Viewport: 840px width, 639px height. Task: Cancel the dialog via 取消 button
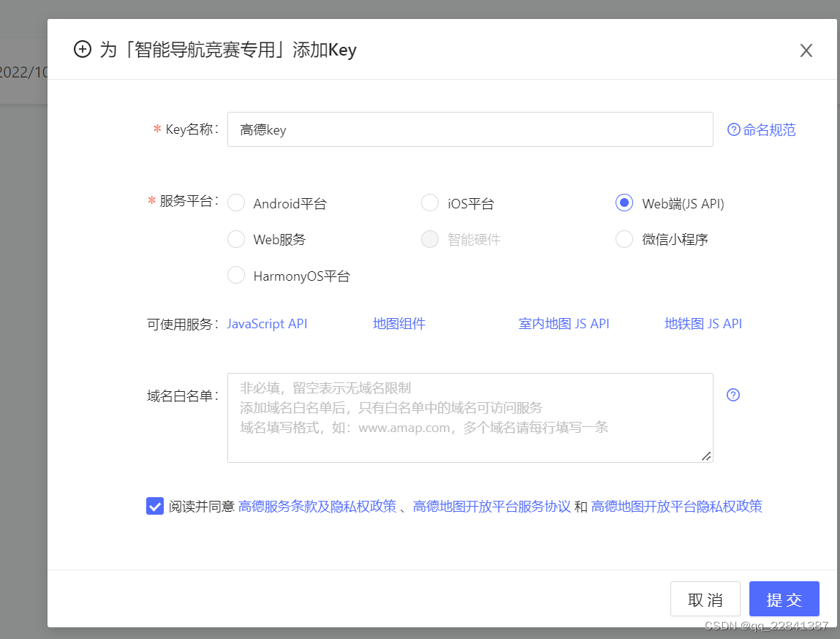[705, 598]
